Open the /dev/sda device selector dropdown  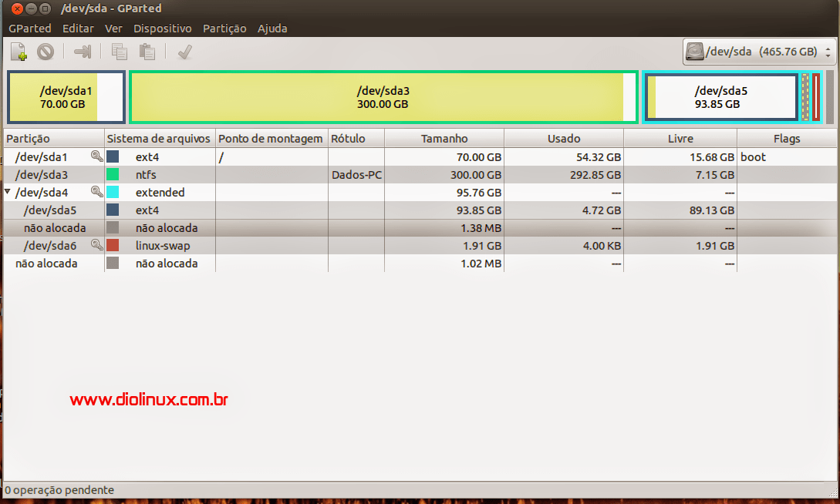pos(759,52)
